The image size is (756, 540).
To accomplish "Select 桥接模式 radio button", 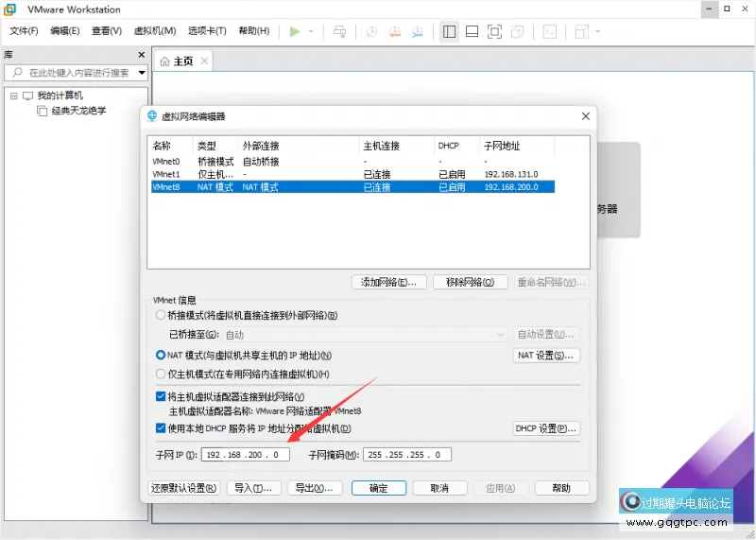I will (161, 315).
